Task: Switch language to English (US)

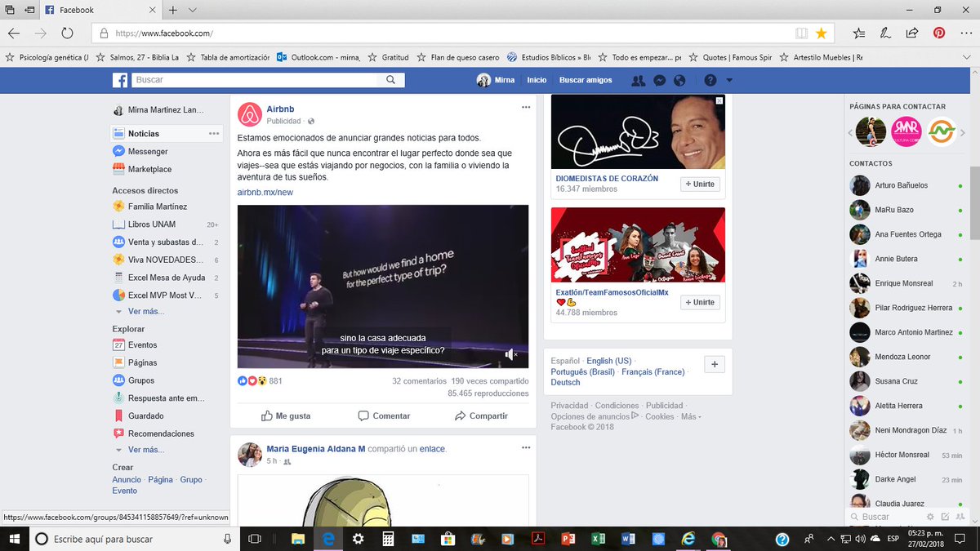Action: tap(609, 361)
